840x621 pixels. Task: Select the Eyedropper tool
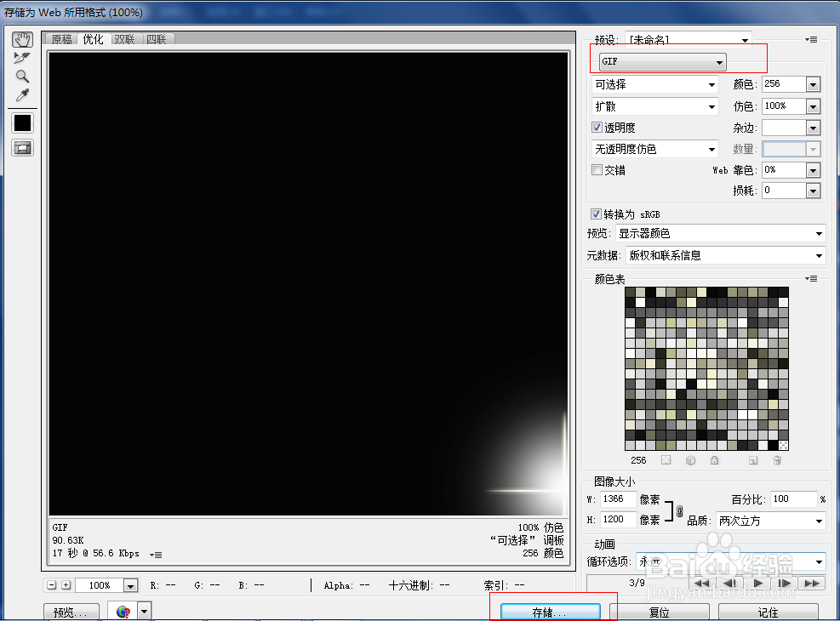(x=22, y=94)
